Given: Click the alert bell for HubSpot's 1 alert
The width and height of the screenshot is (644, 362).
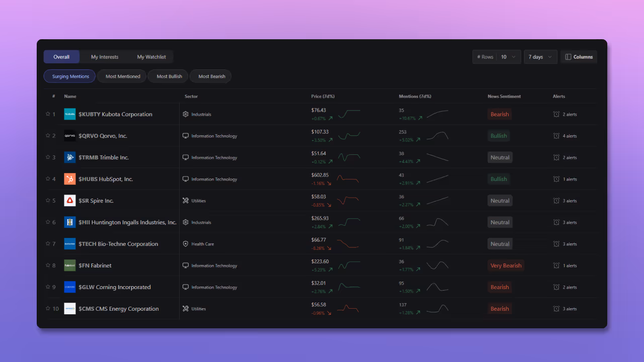Looking at the screenshot, I should coord(556,179).
